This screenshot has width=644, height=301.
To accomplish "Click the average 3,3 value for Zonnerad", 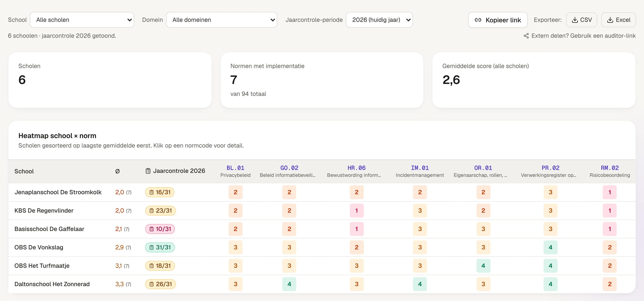I will point(120,284).
